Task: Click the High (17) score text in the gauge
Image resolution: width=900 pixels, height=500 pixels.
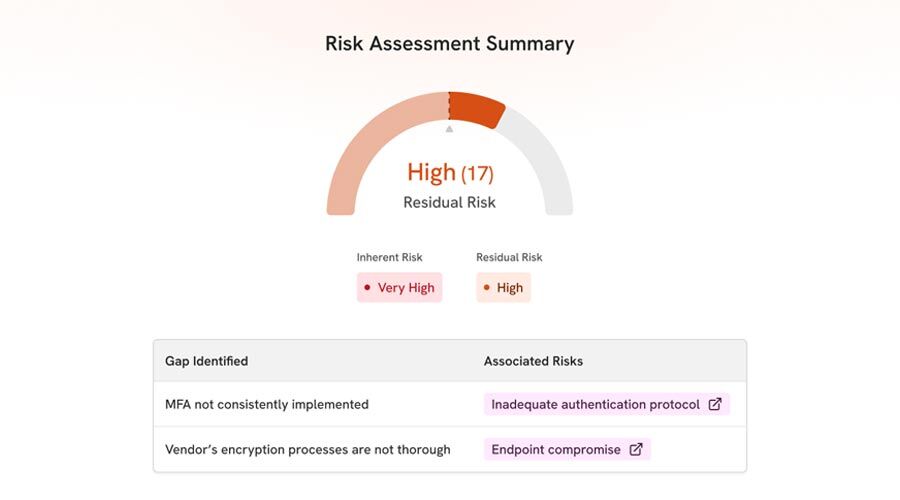Action: (x=450, y=173)
